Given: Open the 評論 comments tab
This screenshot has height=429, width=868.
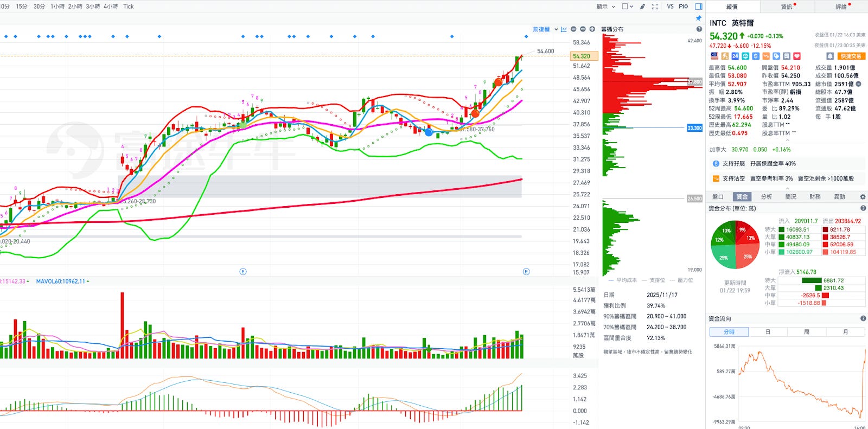Looking at the screenshot, I should (841, 7).
